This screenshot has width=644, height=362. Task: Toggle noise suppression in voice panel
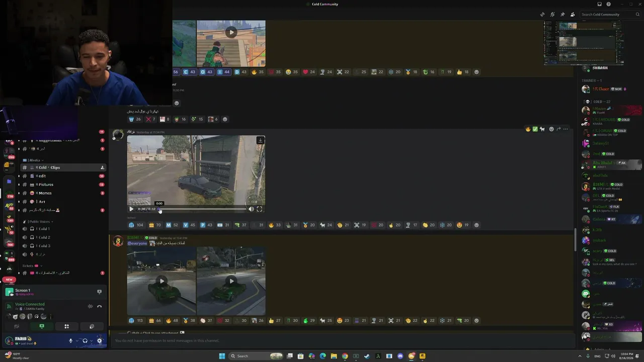(90, 306)
